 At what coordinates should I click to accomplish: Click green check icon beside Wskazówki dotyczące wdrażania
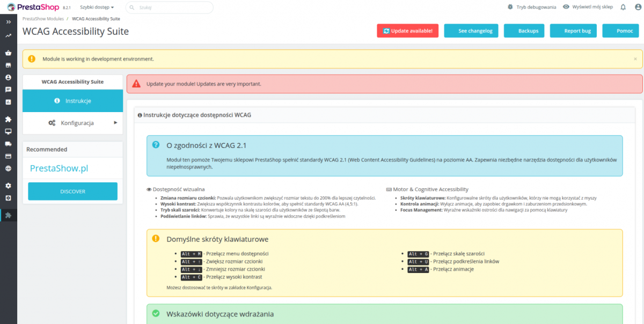(x=156, y=313)
